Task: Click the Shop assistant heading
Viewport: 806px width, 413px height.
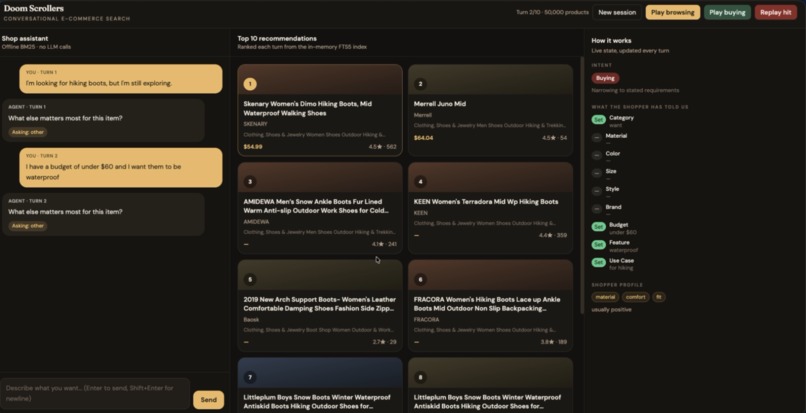Action: point(25,39)
